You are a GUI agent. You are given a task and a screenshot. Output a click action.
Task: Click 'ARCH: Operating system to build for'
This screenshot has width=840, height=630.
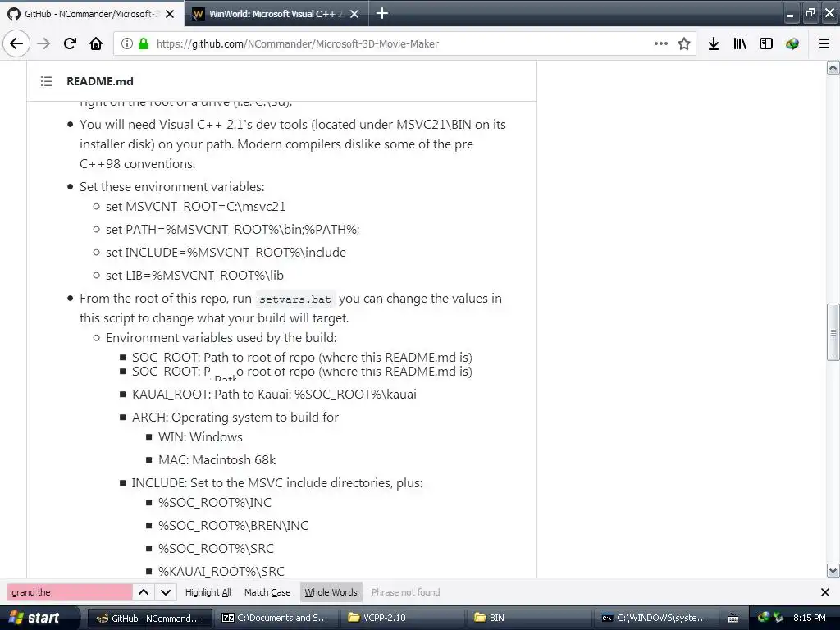click(235, 418)
